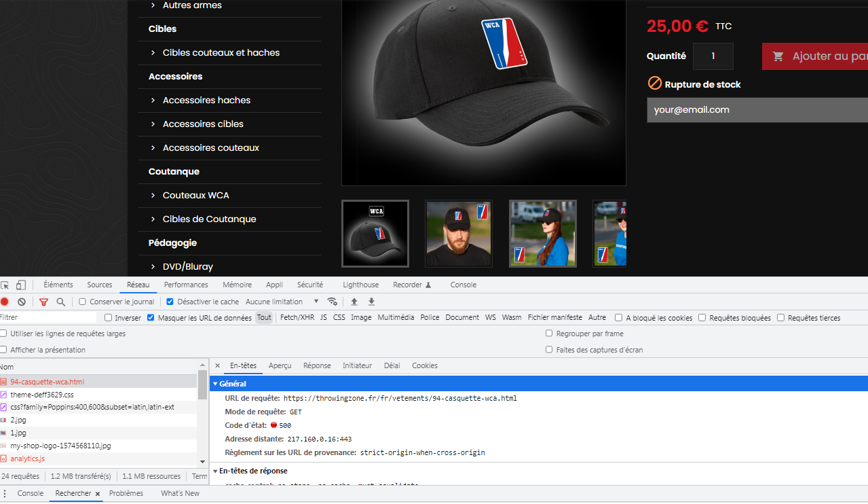Open the network search magnifier
The image size is (868, 504).
[x=61, y=302]
